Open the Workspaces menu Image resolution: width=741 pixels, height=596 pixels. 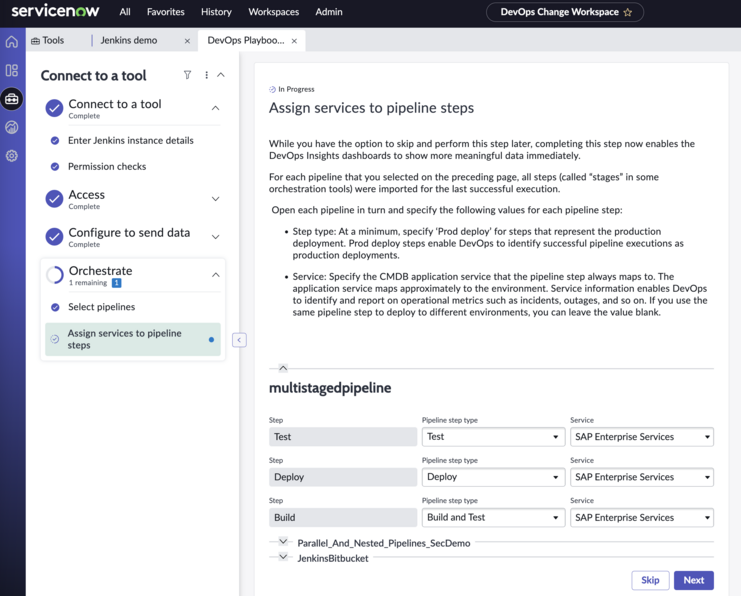click(274, 12)
